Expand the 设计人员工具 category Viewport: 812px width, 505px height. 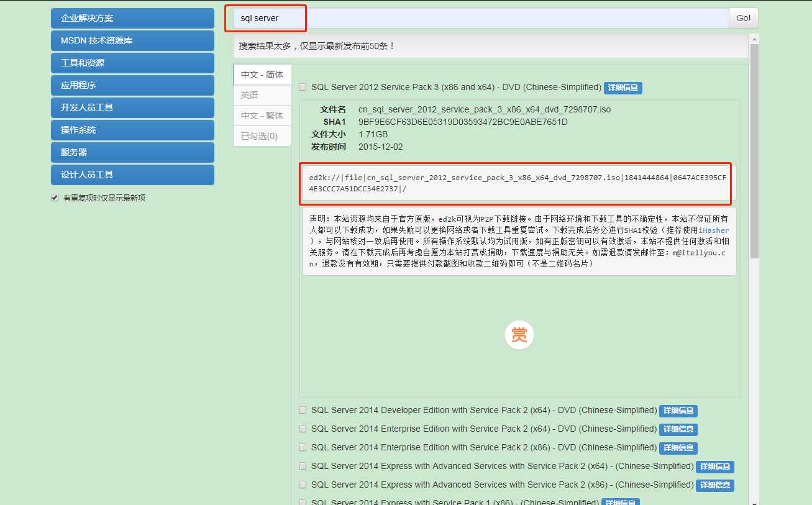132,175
